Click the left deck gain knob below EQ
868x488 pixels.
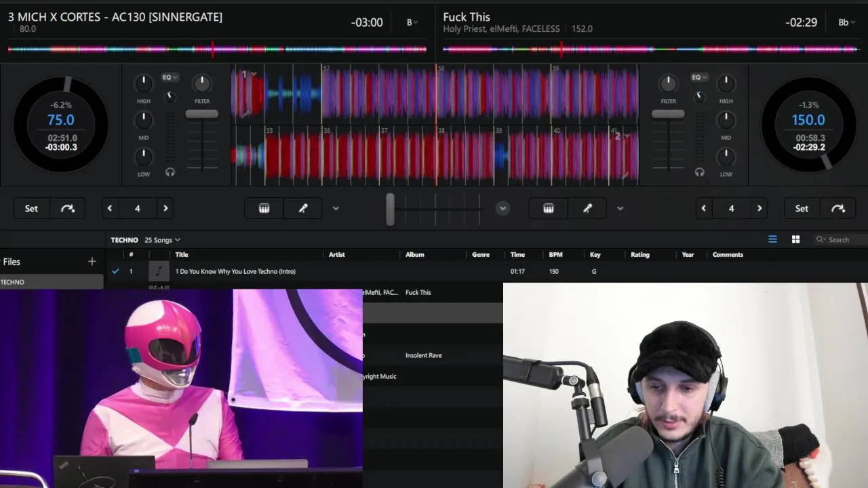click(171, 97)
